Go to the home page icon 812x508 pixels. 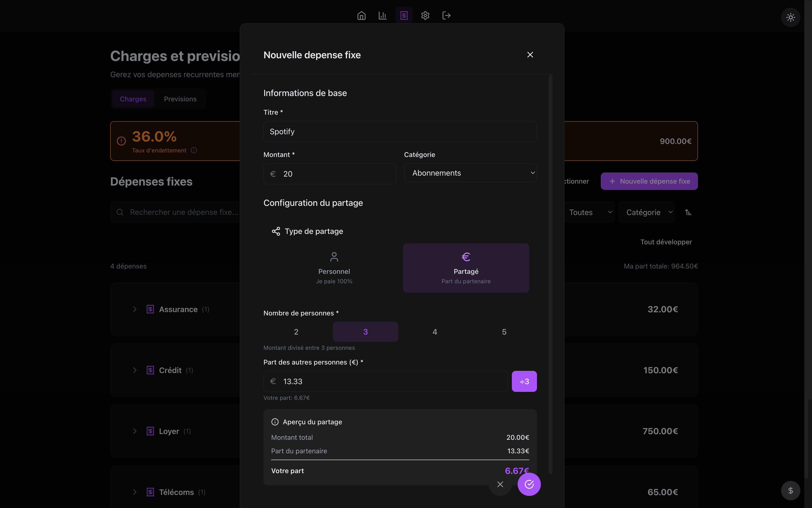[x=361, y=15]
